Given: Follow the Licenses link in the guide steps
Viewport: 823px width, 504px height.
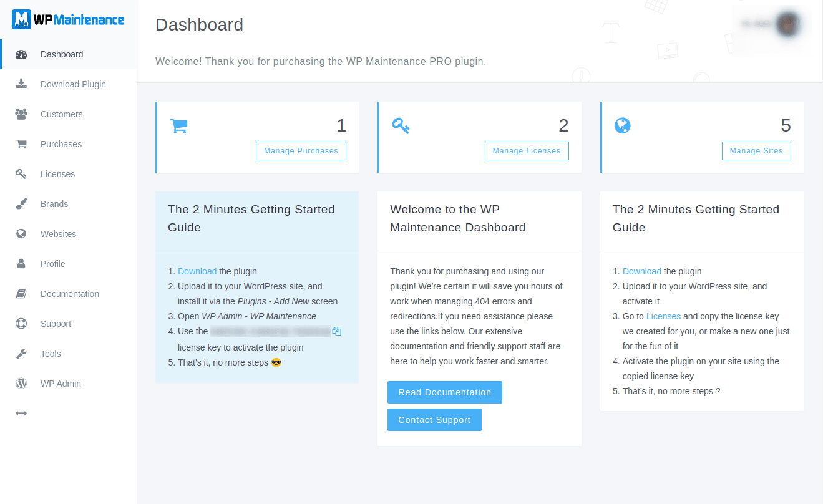Looking at the screenshot, I should (663, 316).
